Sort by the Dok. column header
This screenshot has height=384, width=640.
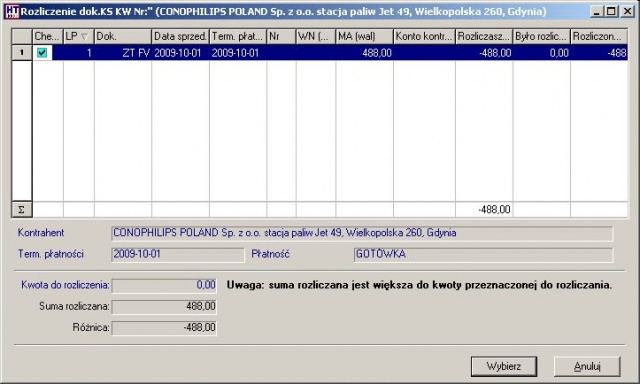123,37
